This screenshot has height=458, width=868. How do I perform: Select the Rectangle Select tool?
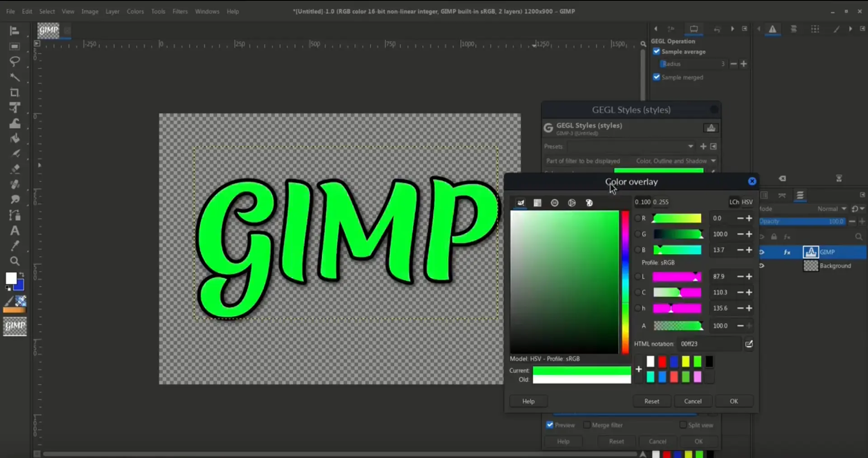pyautogui.click(x=14, y=46)
